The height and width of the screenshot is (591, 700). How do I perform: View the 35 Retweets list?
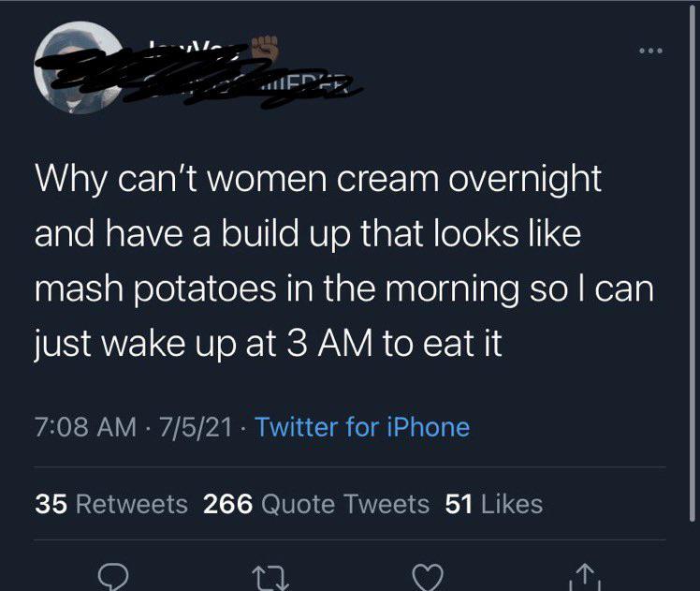coord(111,504)
